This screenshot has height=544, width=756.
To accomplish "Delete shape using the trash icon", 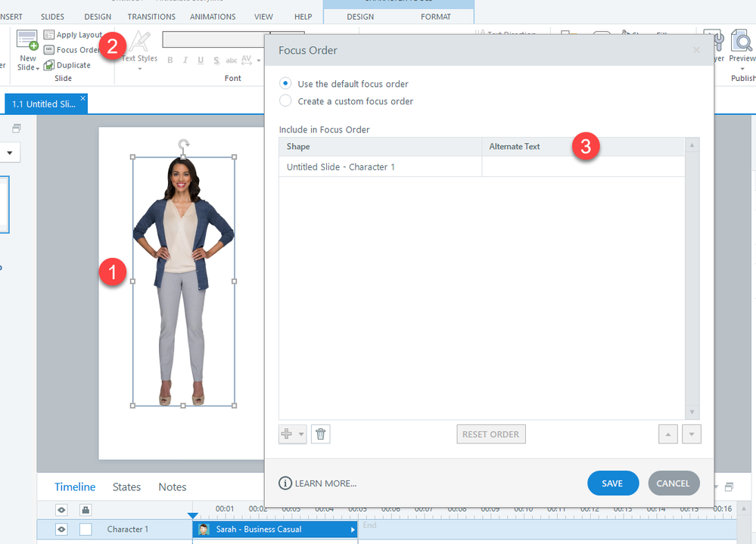I will 320,434.
